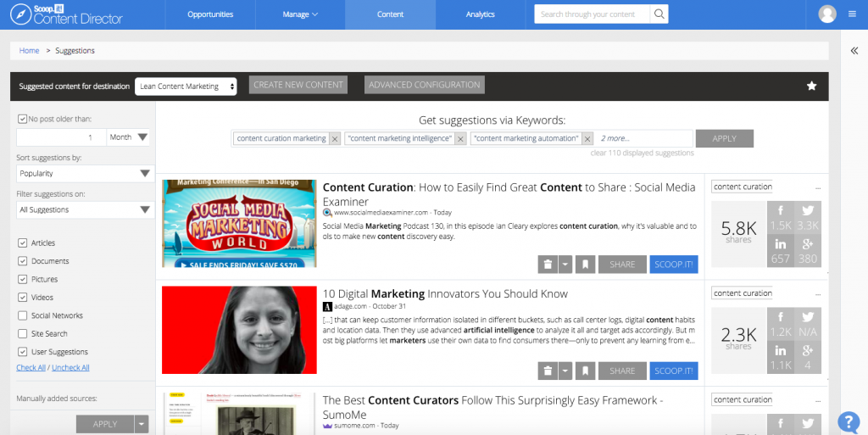Uncheck the Pictures checkbox
The image size is (868, 435).
click(23, 280)
